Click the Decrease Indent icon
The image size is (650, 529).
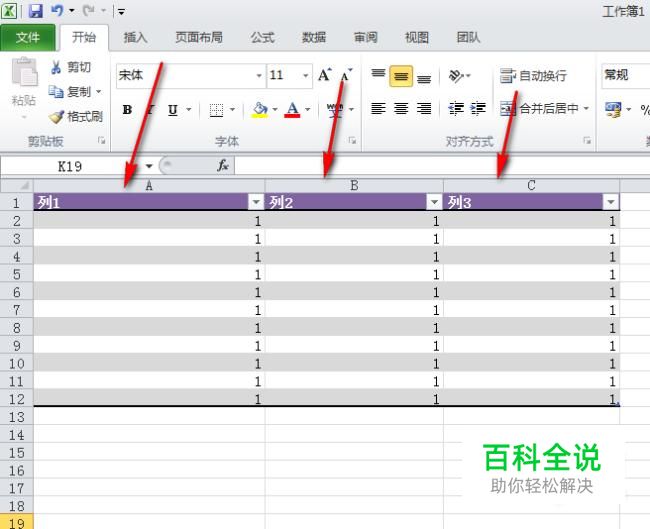[456, 109]
